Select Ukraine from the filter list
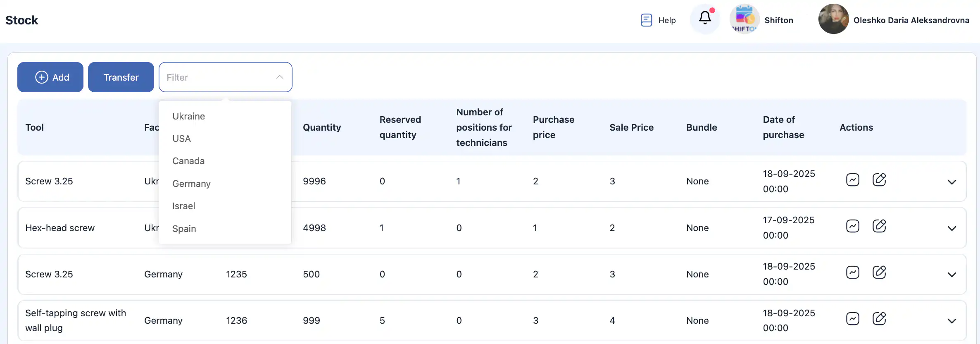The height and width of the screenshot is (344, 980). (x=189, y=116)
